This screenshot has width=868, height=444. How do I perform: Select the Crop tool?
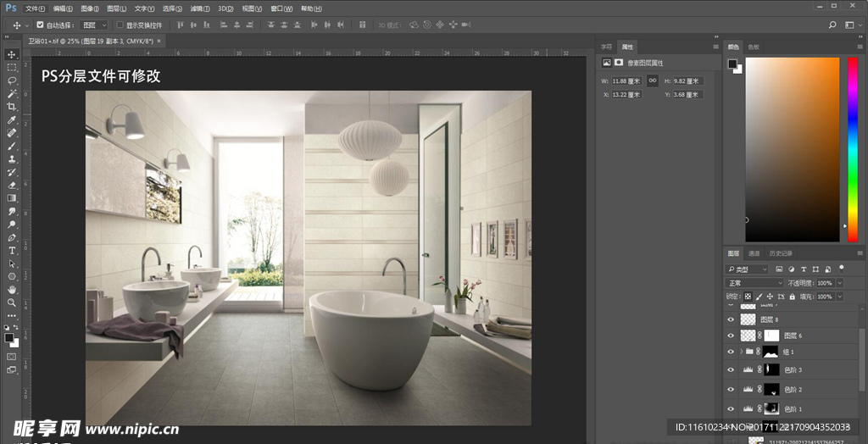point(12,107)
